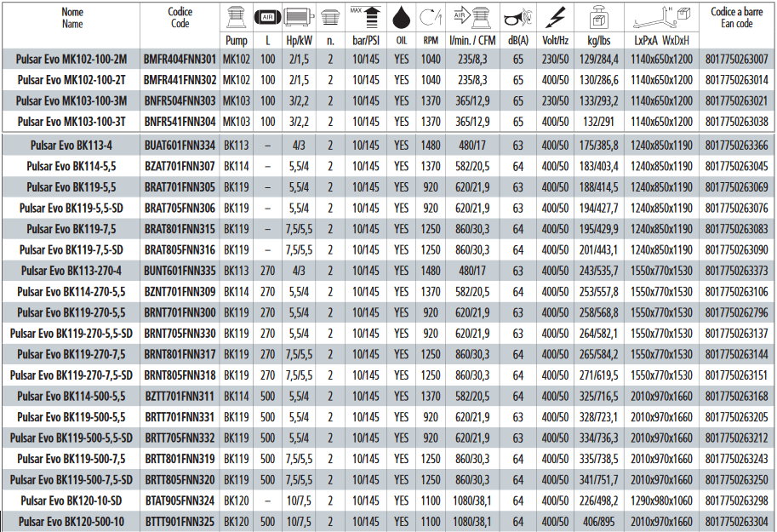Click EAN code 8017750263298
The image size is (777, 532).
pyautogui.click(x=736, y=501)
